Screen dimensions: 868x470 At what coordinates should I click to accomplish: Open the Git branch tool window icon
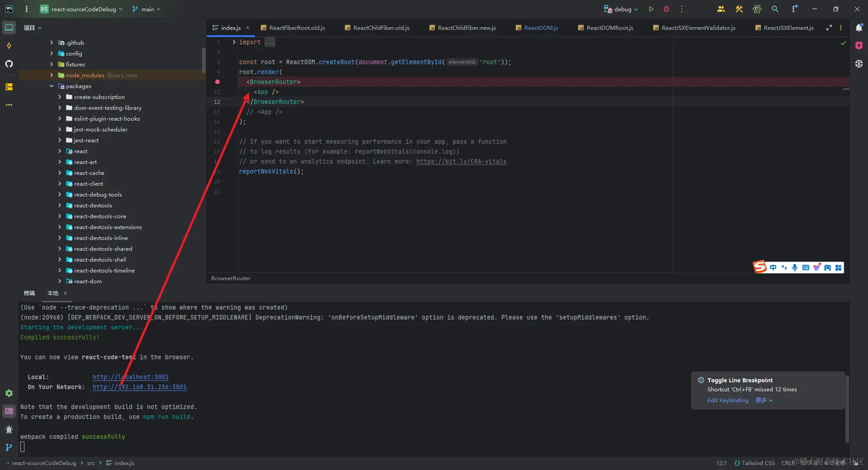tap(9, 447)
